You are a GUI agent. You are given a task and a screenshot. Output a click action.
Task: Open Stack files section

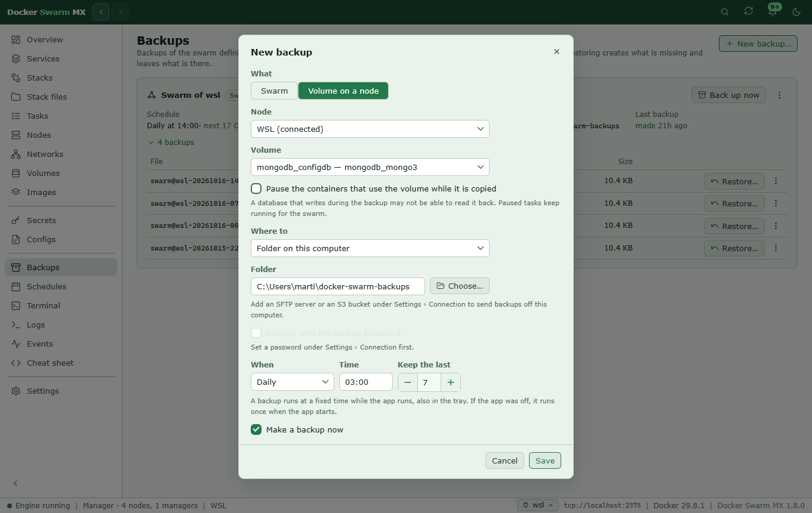[x=61, y=97]
